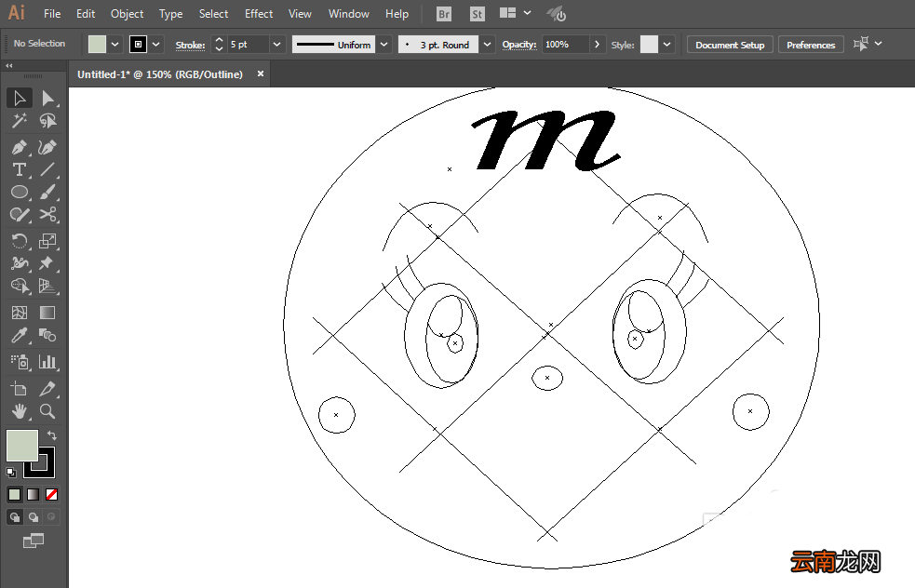Swap fill and stroke colors

52,435
